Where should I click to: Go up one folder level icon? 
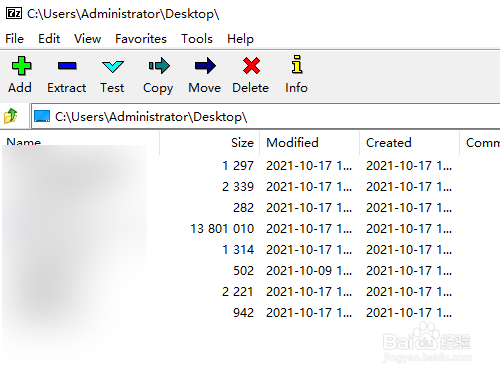pyautogui.click(x=11, y=116)
